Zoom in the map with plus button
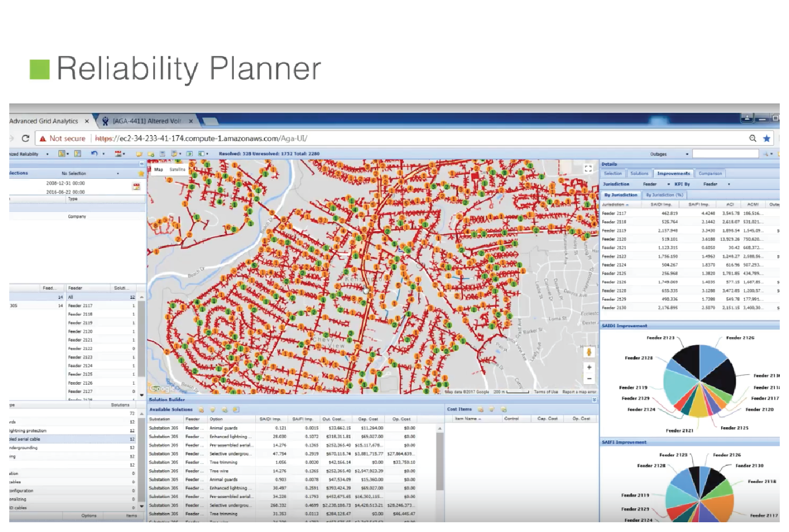Viewport: 789px width, 532px height. 589,367
